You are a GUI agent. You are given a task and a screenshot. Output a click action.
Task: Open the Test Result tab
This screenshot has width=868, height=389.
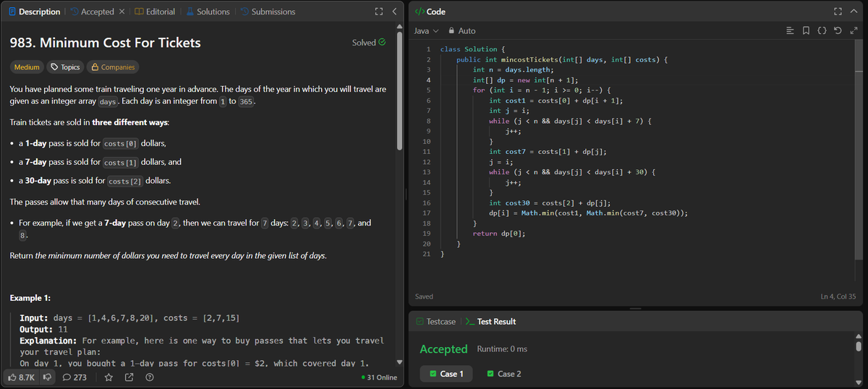click(490, 321)
